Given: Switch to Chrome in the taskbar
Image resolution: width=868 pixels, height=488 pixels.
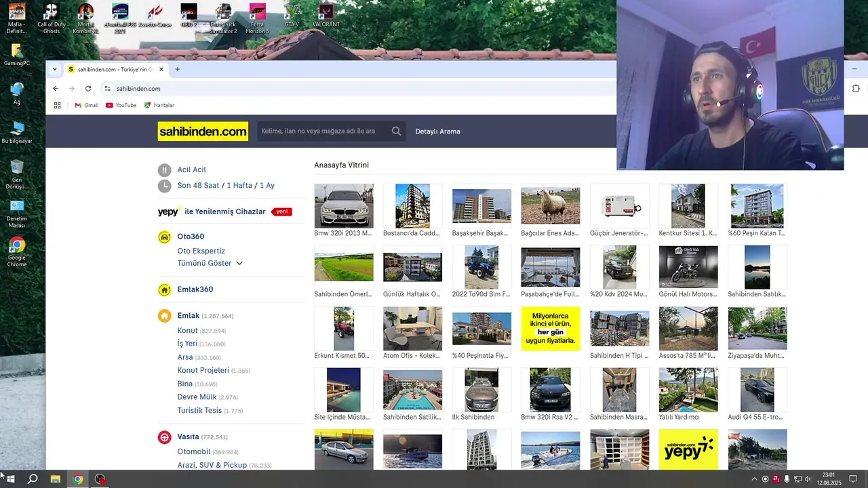Looking at the screenshot, I should pos(78,479).
